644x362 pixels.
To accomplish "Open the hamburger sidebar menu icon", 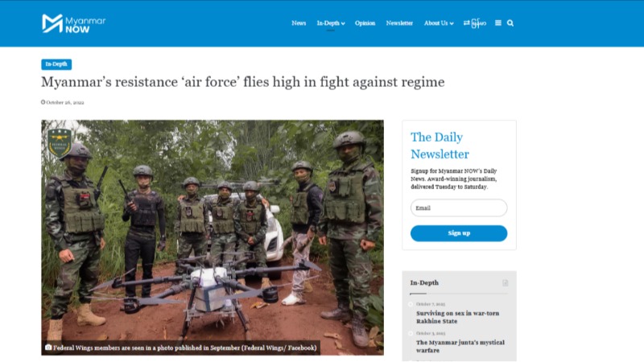I will coord(497,23).
